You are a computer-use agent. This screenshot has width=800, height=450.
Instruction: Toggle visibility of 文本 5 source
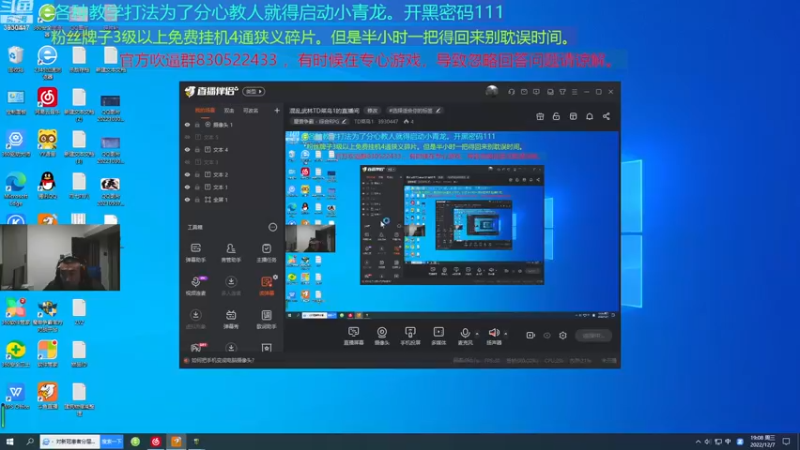(x=187, y=137)
